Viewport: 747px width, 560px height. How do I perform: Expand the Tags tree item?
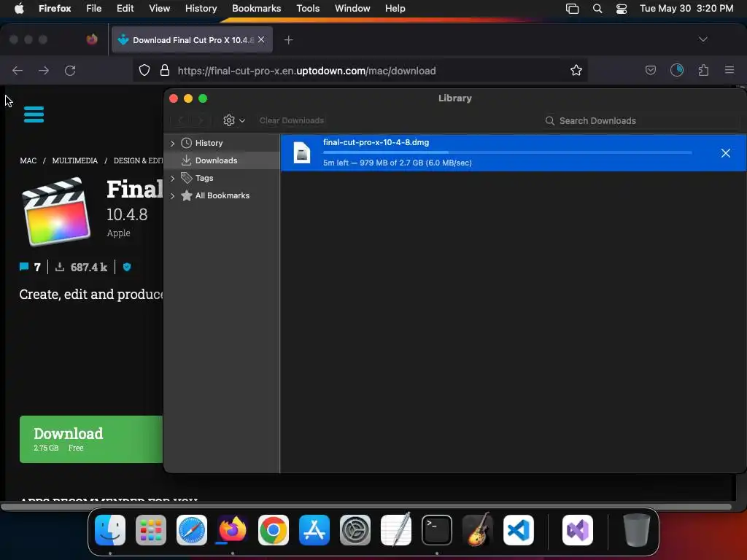coord(172,178)
